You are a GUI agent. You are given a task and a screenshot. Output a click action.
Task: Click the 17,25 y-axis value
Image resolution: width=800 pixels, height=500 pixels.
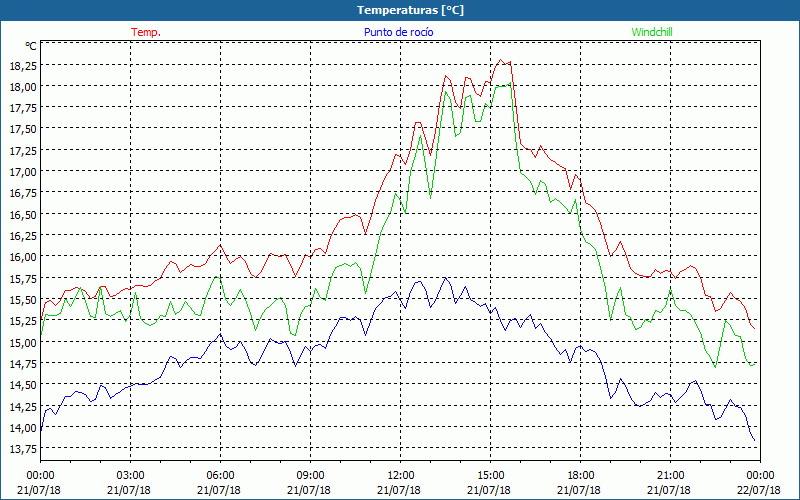click(23, 151)
